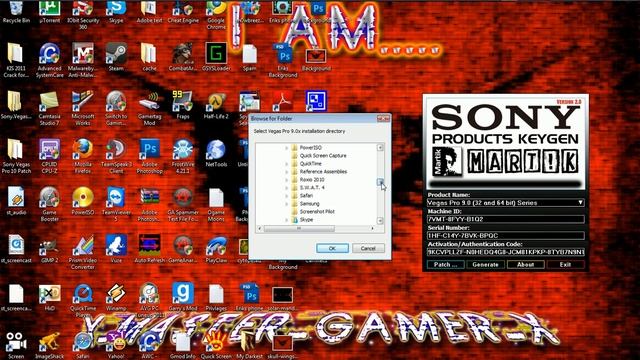Click the Machine ID field
Image resolution: width=640 pixels, height=360 pixels.
pyautogui.click(x=505, y=219)
